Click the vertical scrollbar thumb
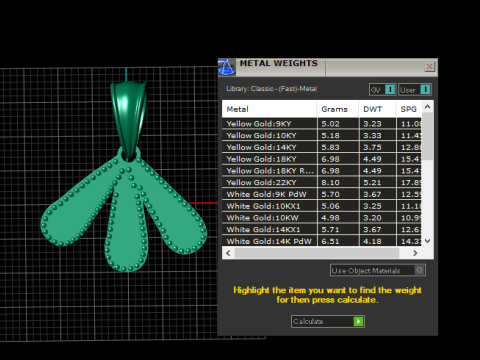Image resolution: width=480 pixels, height=360 pixels. tap(428, 136)
